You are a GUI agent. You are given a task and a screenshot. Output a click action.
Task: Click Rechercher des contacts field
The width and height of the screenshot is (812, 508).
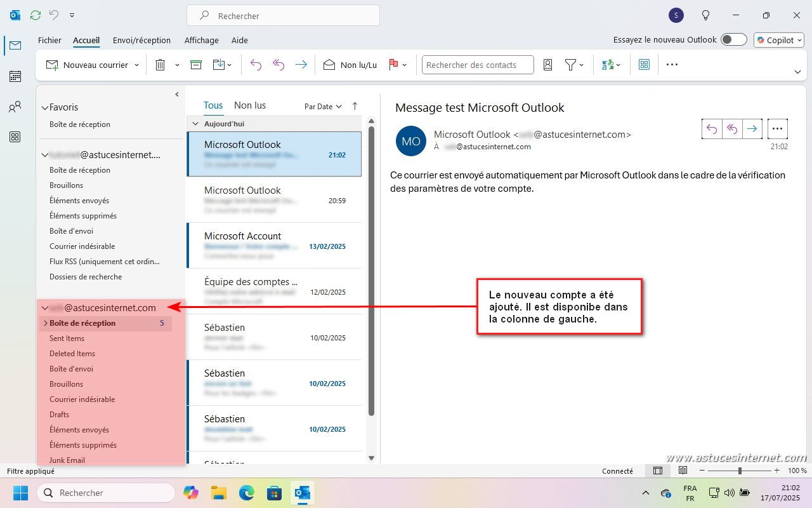(x=478, y=65)
